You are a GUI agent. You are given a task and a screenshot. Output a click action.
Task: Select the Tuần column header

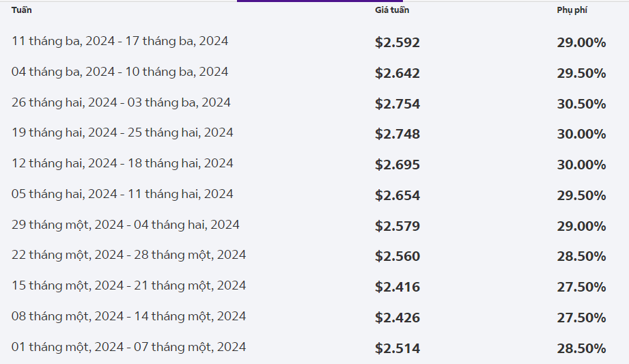point(22,10)
